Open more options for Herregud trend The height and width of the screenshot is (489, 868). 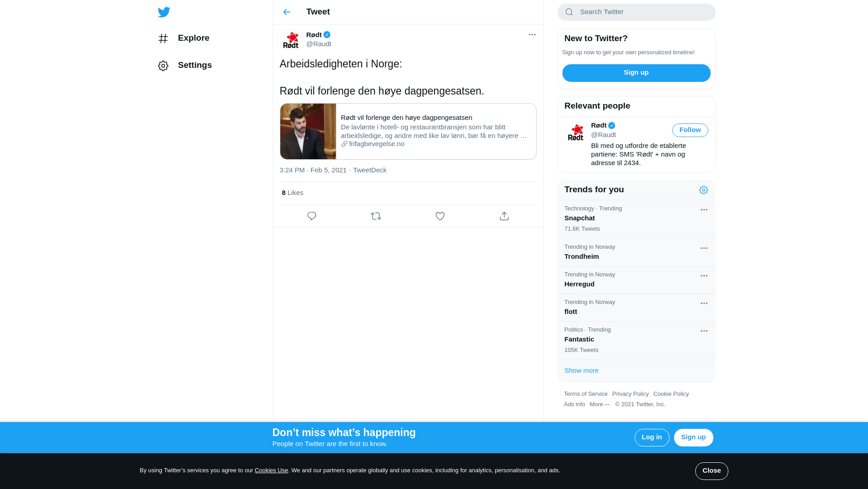point(704,276)
